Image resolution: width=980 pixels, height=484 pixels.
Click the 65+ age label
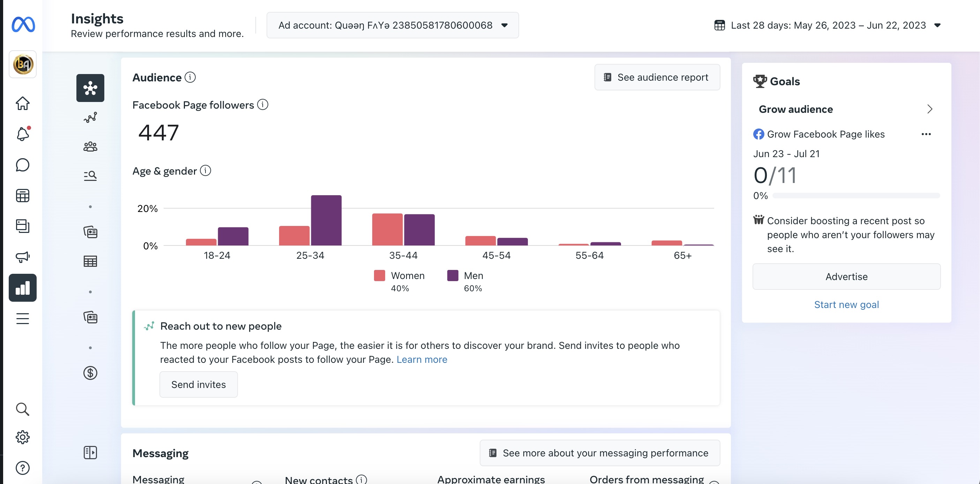click(682, 256)
